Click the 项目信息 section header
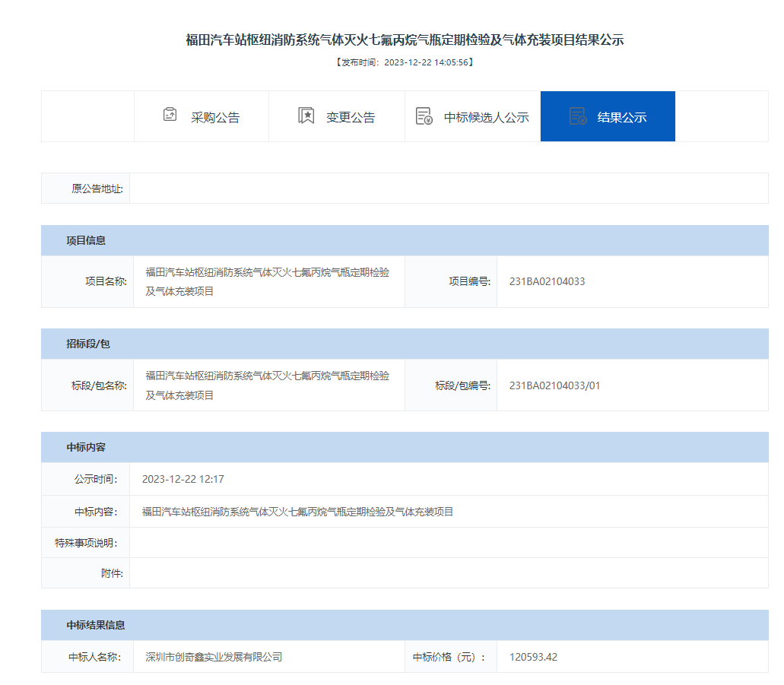 pyautogui.click(x=405, y=240)
